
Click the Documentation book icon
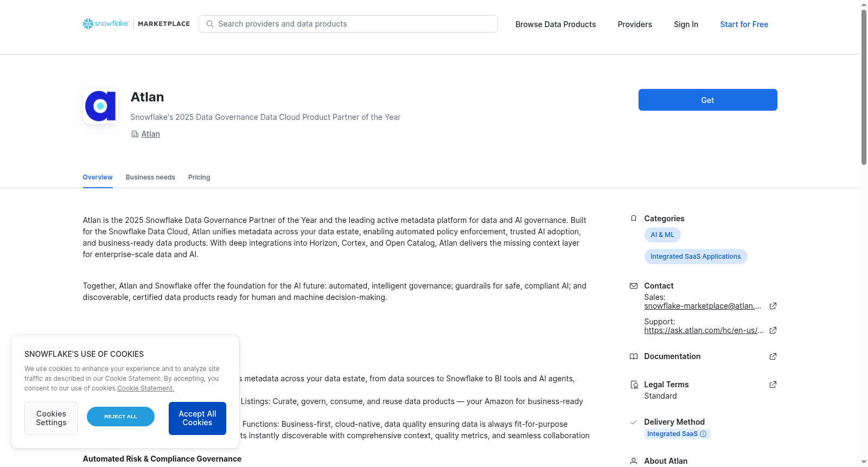(634, 356)
